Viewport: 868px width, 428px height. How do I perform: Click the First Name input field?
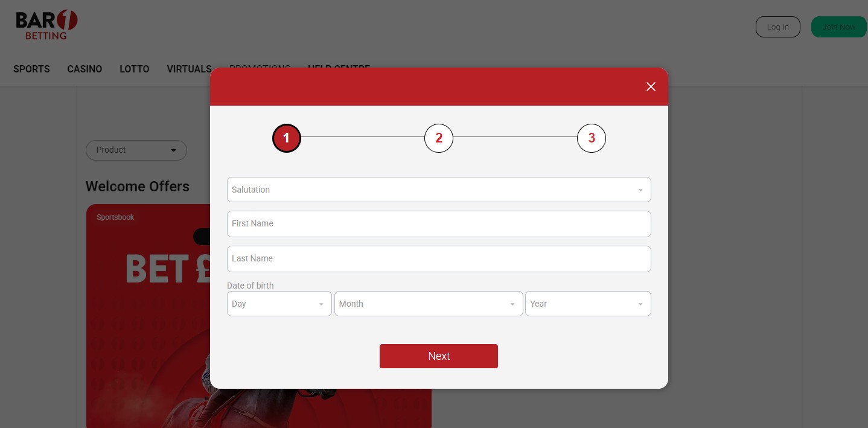click(x=439, y=223)
